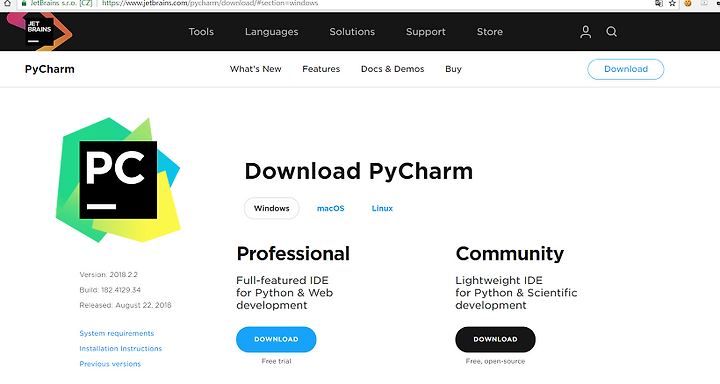Download the Professional edition

(276, 339)
